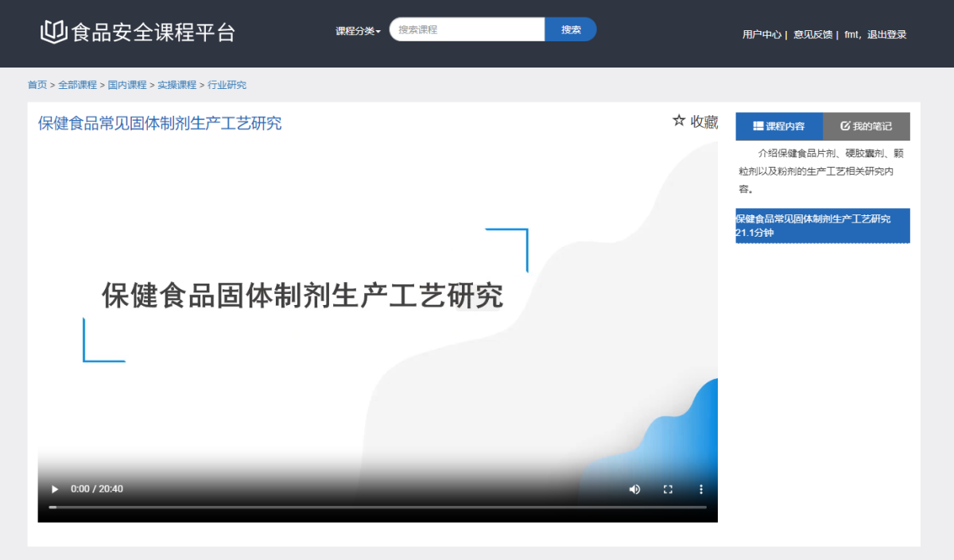Select the 21.1分钟 course lesson item
This screenshot has height=560, width=954.
coord(822,226)
